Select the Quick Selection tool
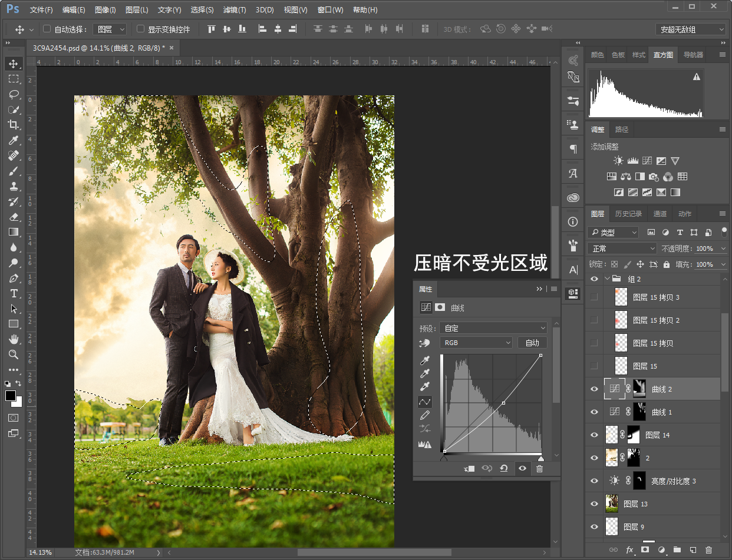 pos(13,110)
